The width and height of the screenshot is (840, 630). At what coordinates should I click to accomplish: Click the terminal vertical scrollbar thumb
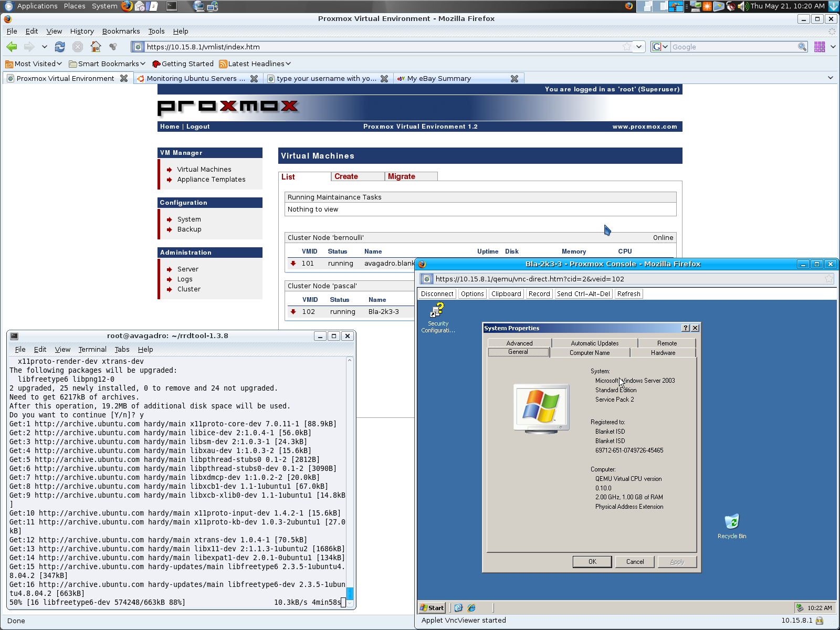(x=350, y=593)
